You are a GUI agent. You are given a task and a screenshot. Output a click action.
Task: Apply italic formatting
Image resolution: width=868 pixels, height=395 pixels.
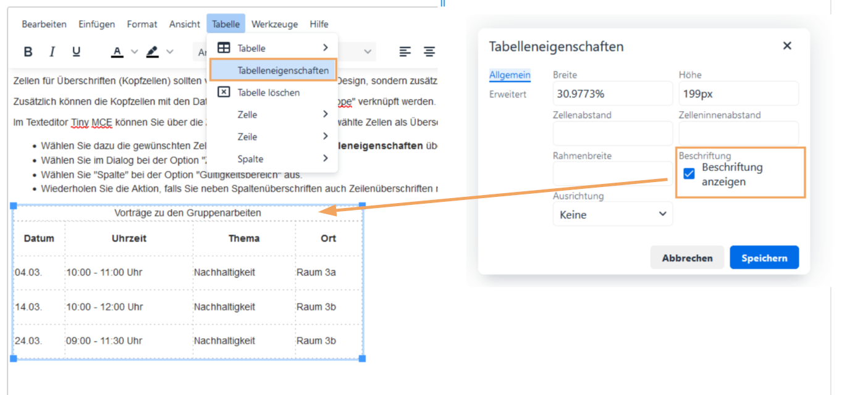click(52, 52)
